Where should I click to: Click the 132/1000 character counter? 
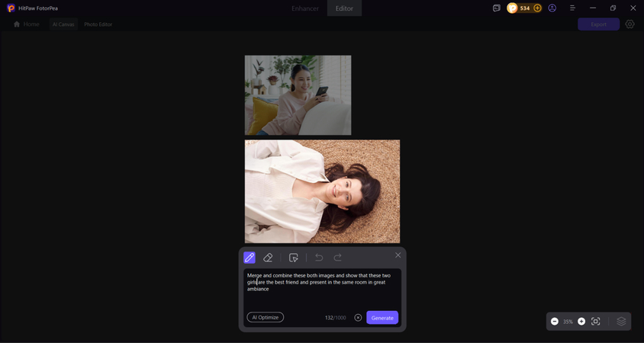click(x=335, y=318)
